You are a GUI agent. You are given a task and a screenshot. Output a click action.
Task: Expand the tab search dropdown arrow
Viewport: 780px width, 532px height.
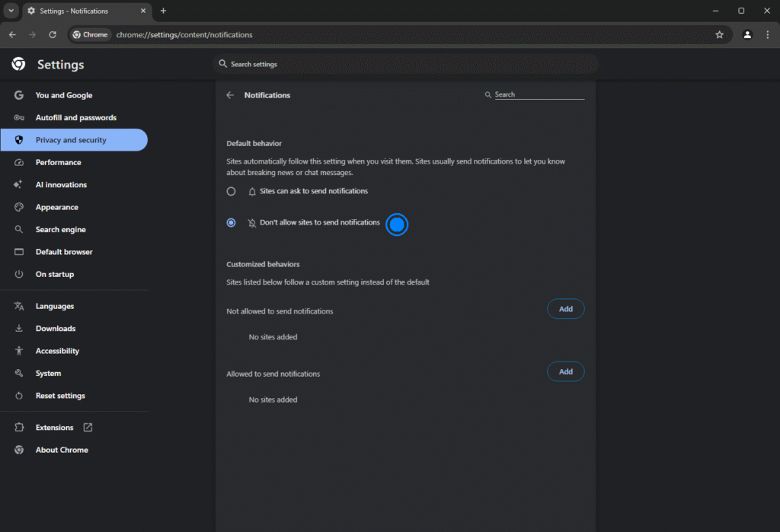[11, 11]
